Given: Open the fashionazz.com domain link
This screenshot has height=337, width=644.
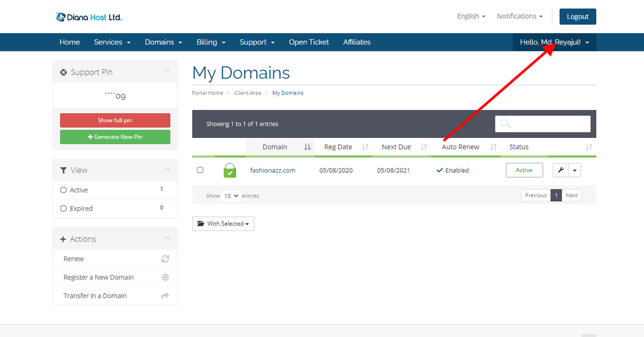Looking at the screenshot, I should (273, 170).
